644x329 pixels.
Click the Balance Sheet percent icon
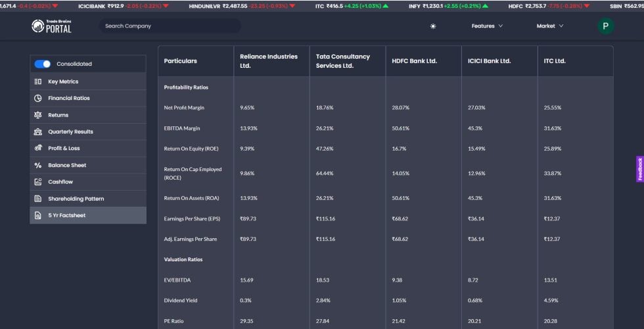tap(38, 165)
